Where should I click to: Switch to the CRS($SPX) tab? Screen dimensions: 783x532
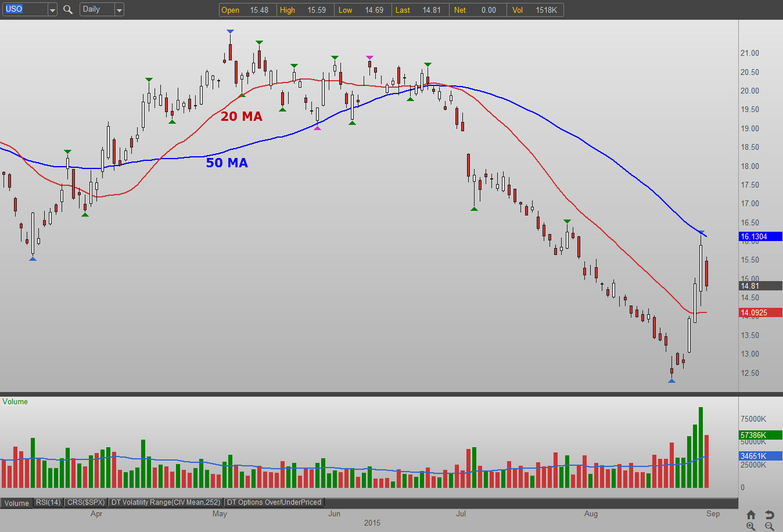coord(86,502)
